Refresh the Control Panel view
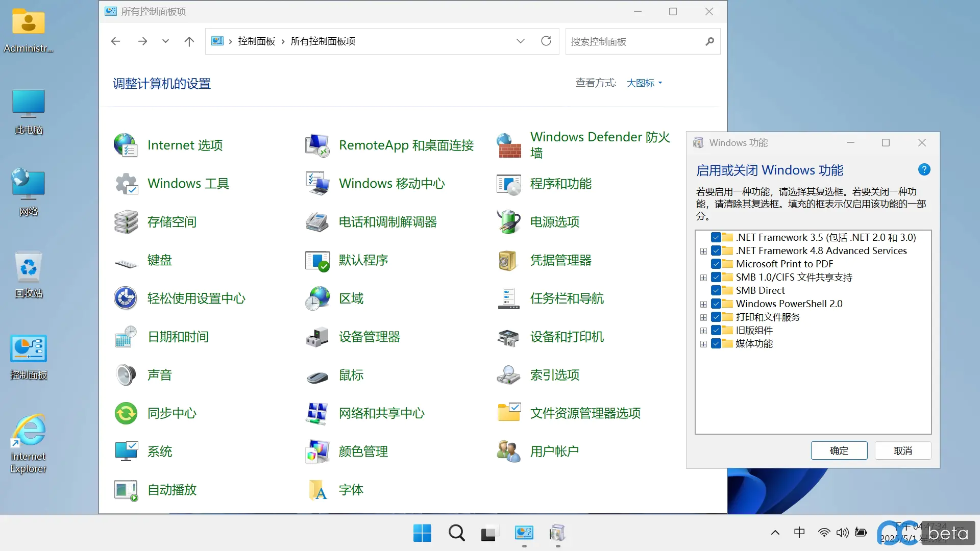980x551 pixels. pyautogui.click(x=546, y=41)
